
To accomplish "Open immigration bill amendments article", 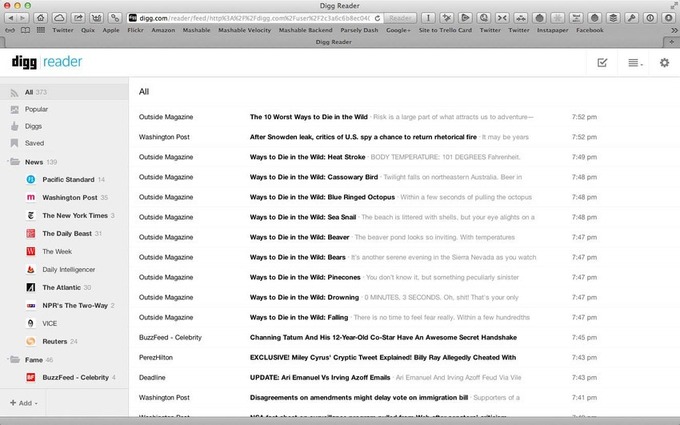I will click(x=359, y=397).
